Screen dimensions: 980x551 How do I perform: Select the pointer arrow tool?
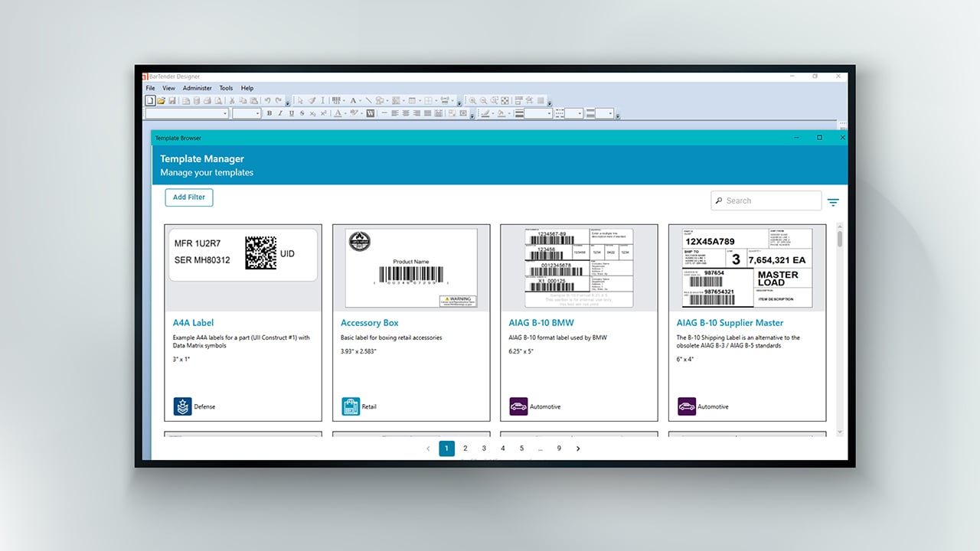[300, 100]
